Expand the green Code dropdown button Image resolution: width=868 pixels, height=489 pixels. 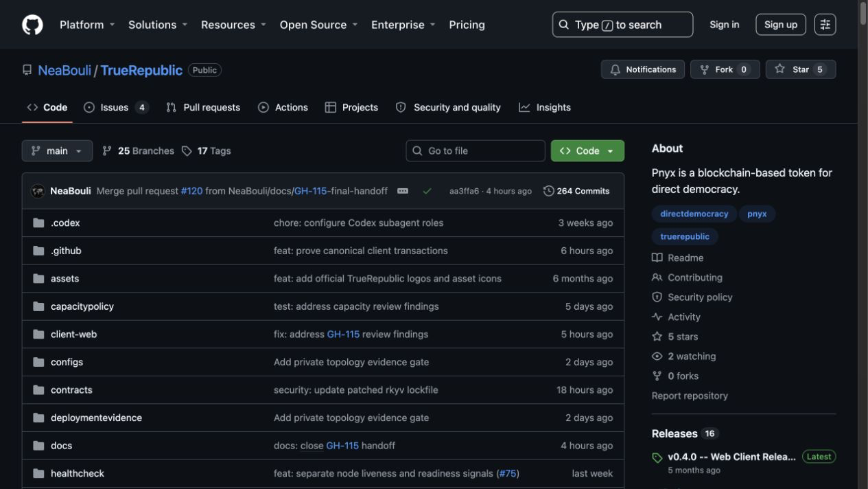587,151
